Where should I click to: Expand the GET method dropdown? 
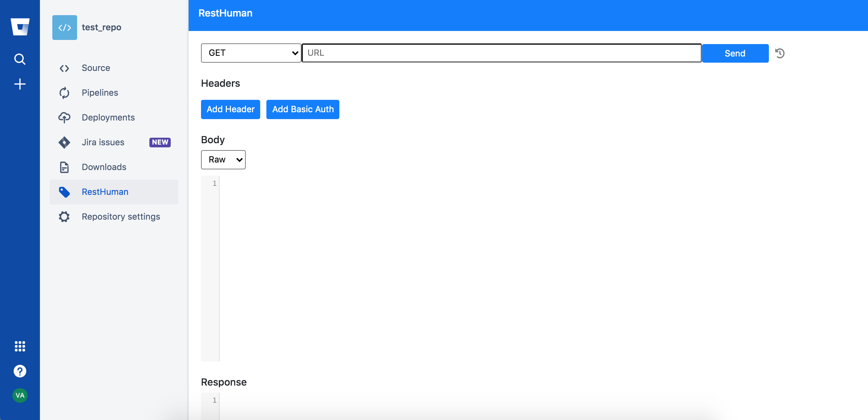(x=251, y=53)
